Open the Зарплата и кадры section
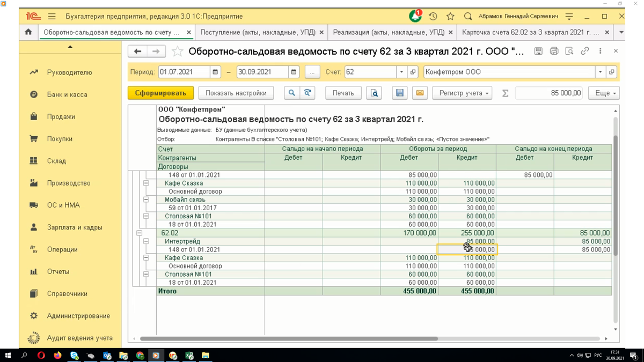Screen dimensions: 644x362 (75, 227)
